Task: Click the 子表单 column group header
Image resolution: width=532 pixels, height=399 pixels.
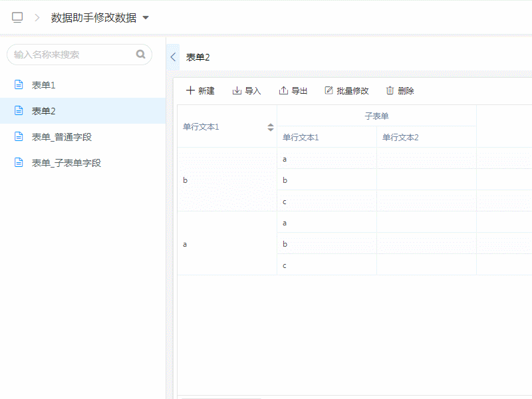Action: (376, 116)
